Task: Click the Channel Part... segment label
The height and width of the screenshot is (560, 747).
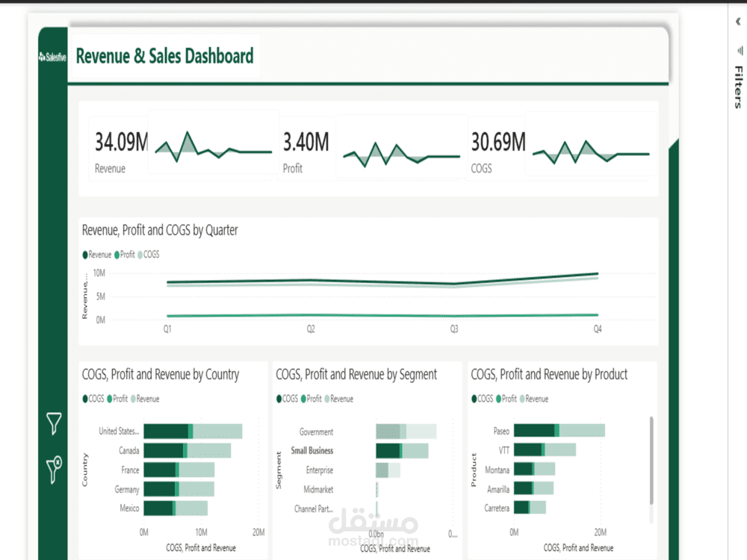Action: pos(314,509)
